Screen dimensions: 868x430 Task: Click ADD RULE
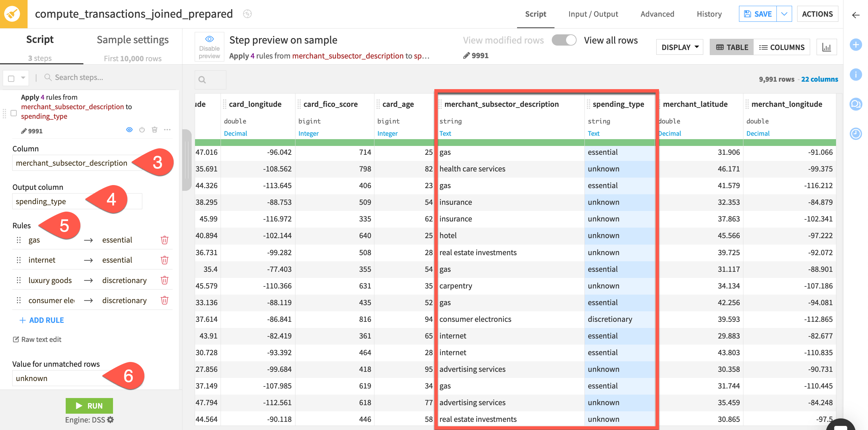pyautogui.click(x=42, y=320)
